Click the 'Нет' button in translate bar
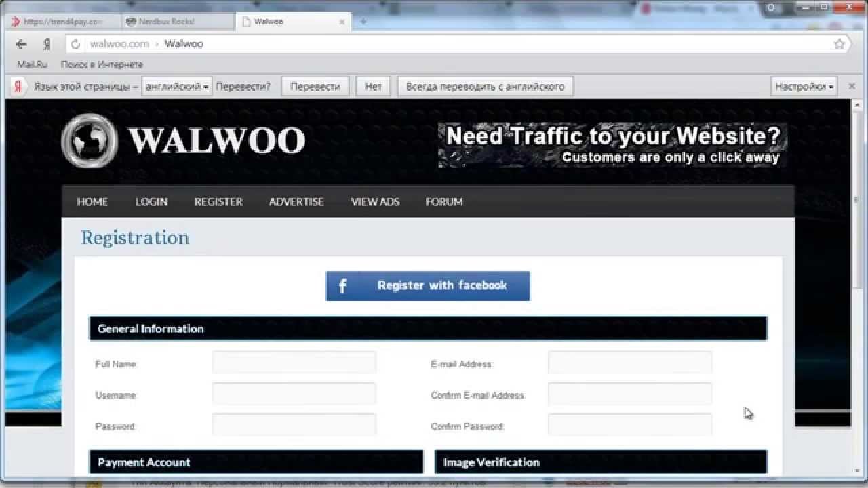Image resolution: width=868 pixels, height=488 pixels. [x=373, y=87]
